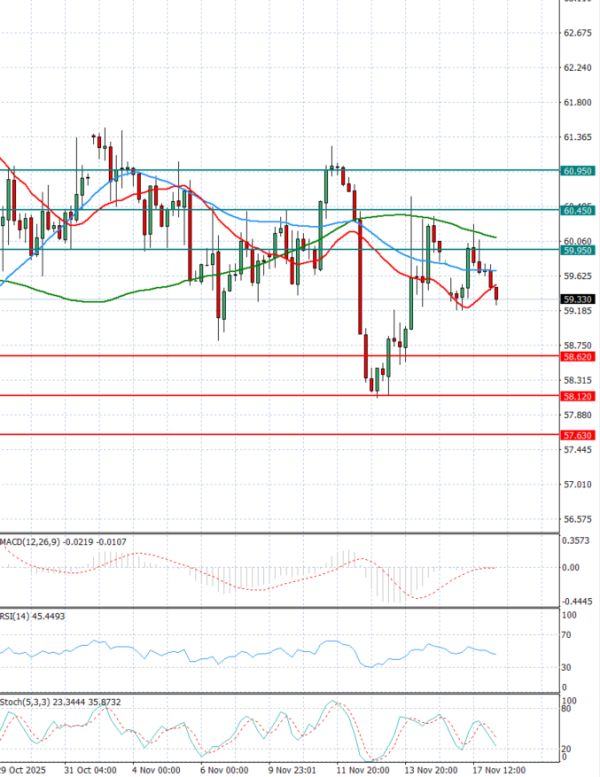Click the 62.675 value on price axis
600x777 pixels.
click(x=577, y=33)
